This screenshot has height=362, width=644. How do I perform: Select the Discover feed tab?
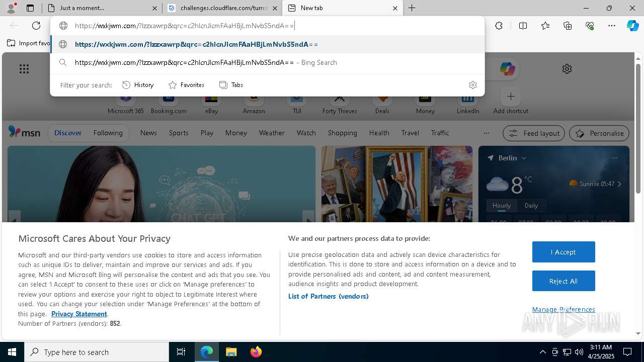tap(68, 133)
